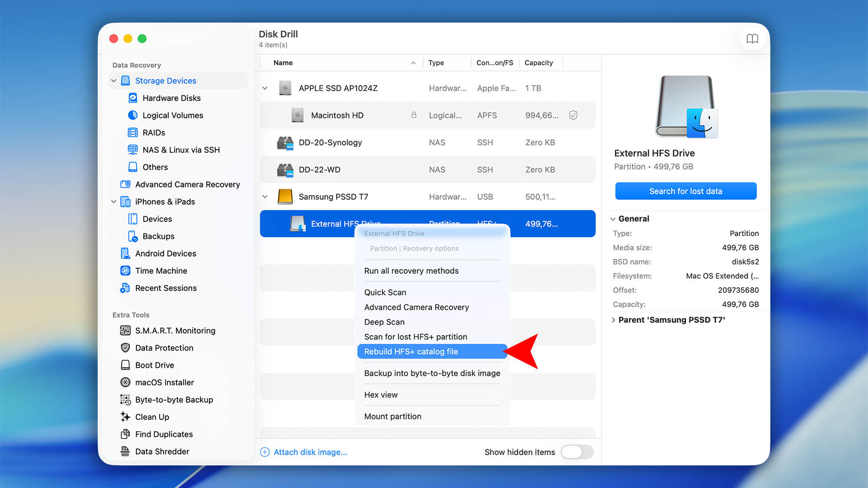The height and width of the screenshot is (488, 868).
Task: Click the Attach disk image link
Action: tap(310, 452)
